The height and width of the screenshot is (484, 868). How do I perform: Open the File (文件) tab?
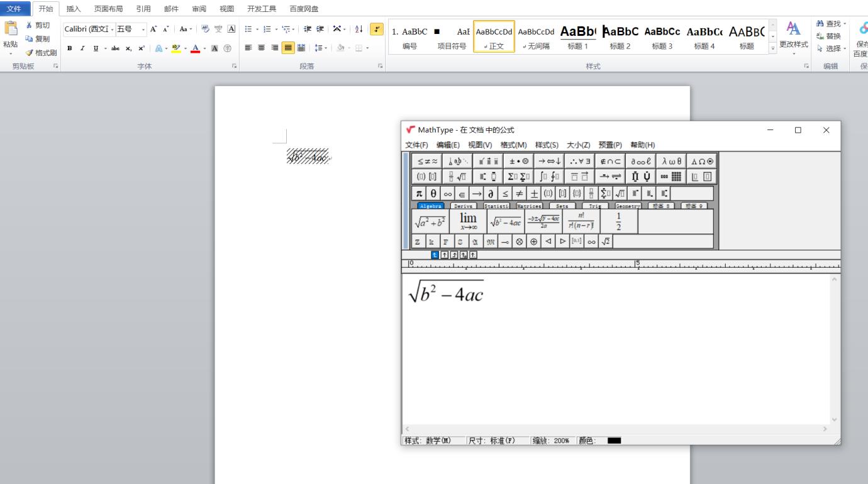[14, 9]
